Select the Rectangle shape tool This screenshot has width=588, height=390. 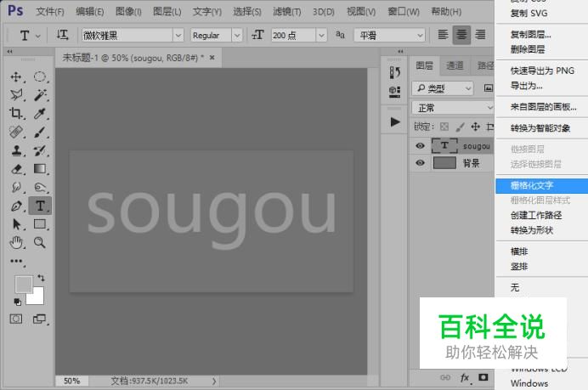[40, 224]
